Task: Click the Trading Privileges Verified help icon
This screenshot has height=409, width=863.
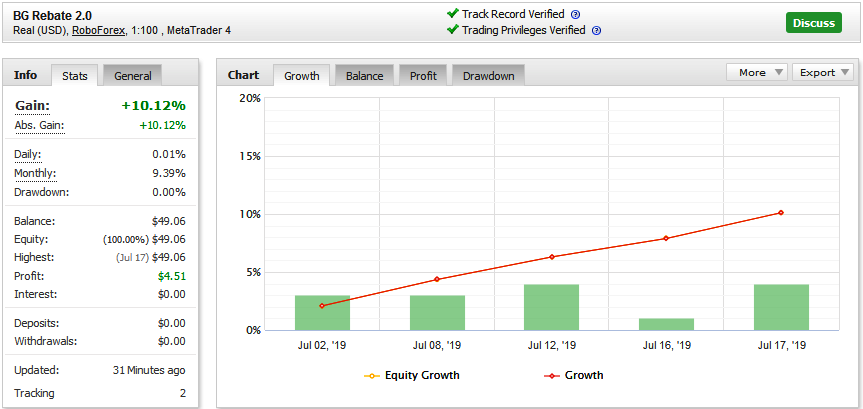Action: click(x=596, y=31)
